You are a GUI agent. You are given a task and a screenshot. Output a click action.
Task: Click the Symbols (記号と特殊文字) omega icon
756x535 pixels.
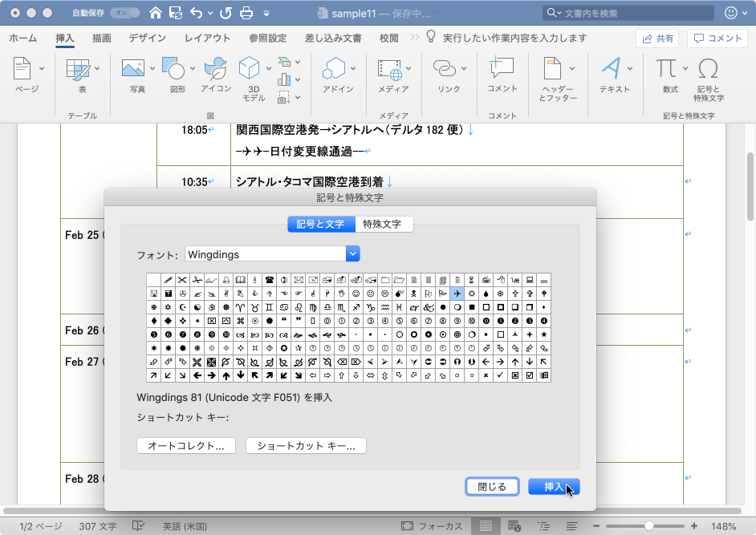coord(709,69)
